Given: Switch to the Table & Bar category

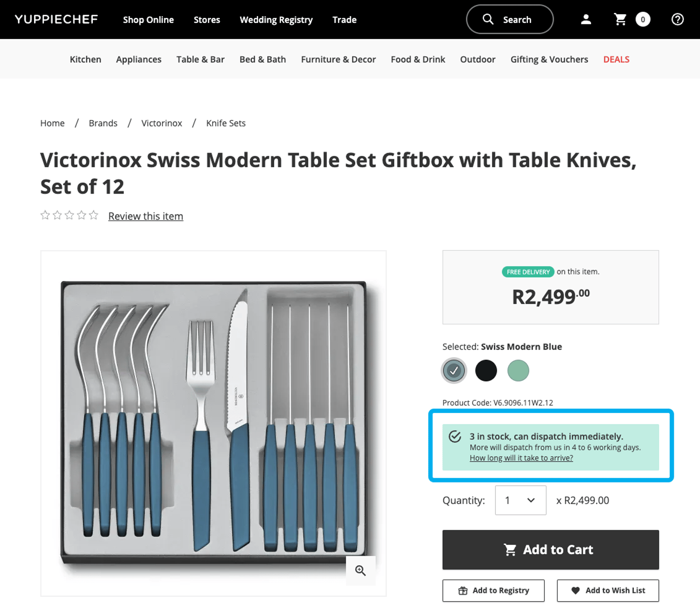Looking at the screenshot, I should (x=200, y=59).
